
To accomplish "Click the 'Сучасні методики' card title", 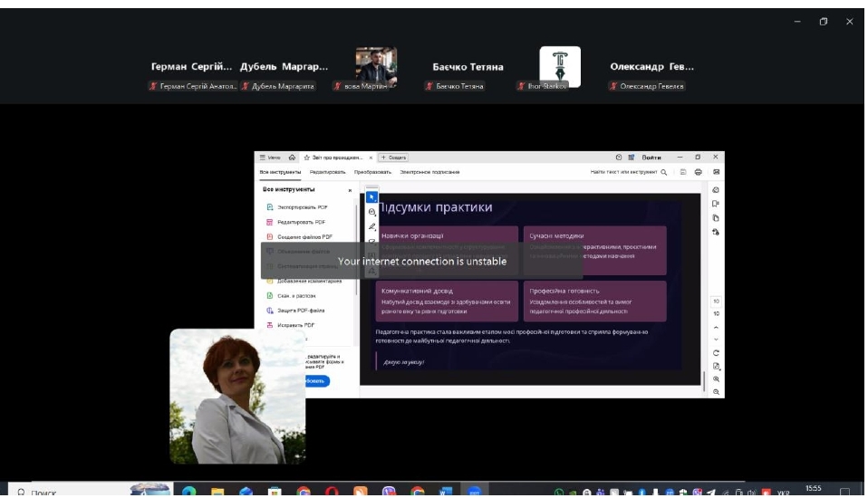I will (x=556, y=235).
